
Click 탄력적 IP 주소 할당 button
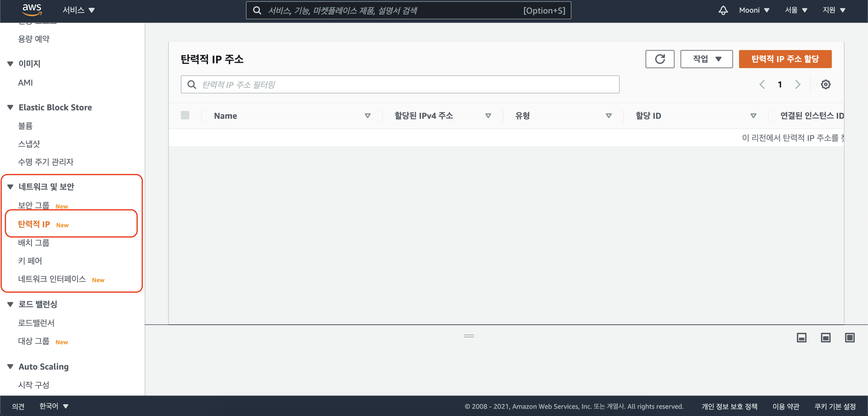point(785,59)
